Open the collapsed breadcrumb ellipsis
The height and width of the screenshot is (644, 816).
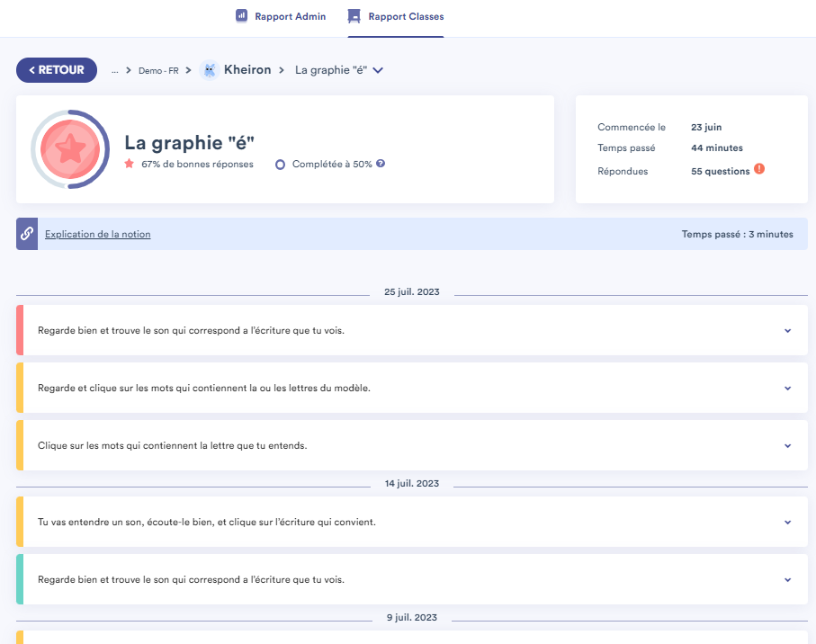pos(114,71)
